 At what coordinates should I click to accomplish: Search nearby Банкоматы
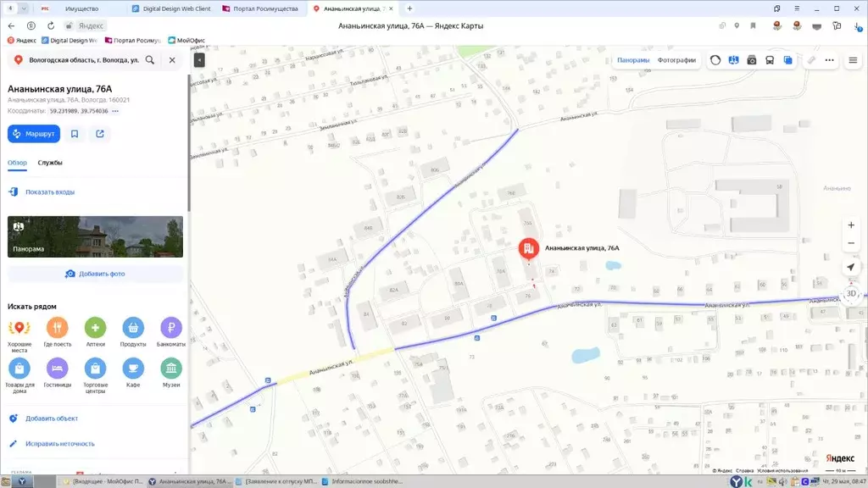click(x=171, y=332)
